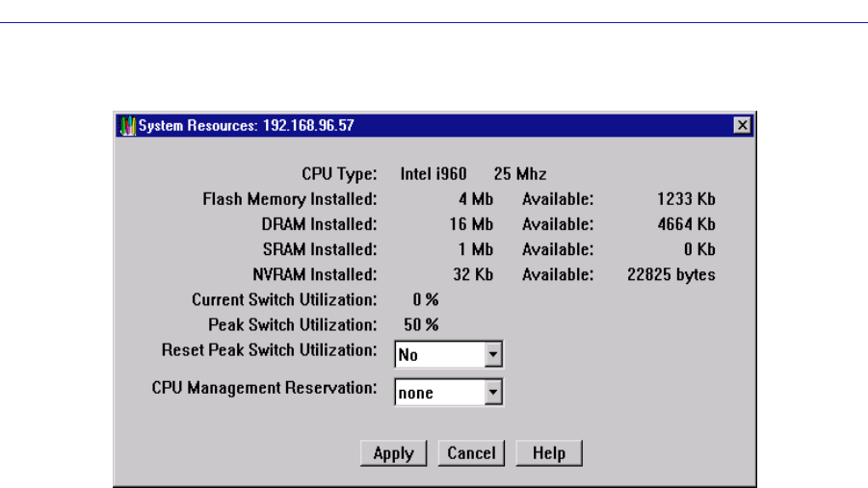
Task: Click the Cancel button
Action: (471, 453)
